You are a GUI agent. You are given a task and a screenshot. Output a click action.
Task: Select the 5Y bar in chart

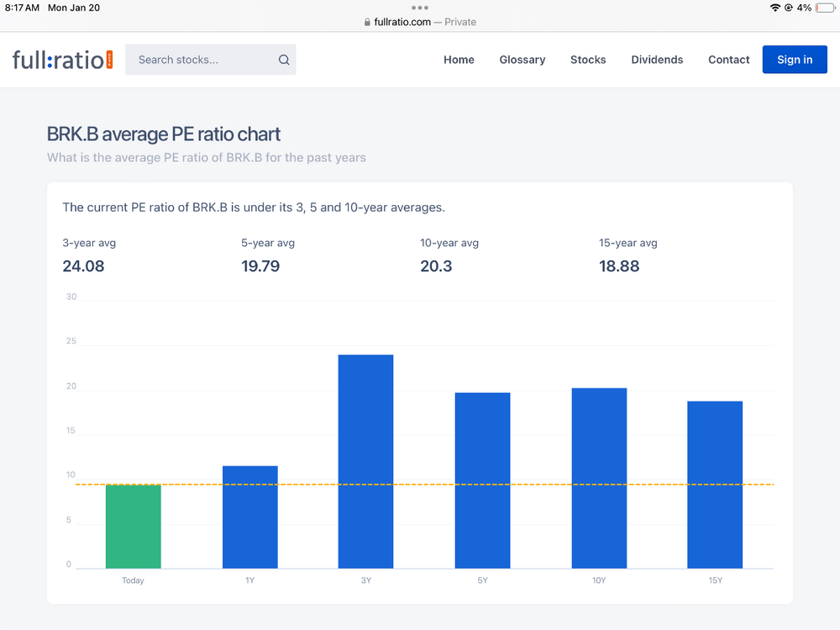pos(483,480)
